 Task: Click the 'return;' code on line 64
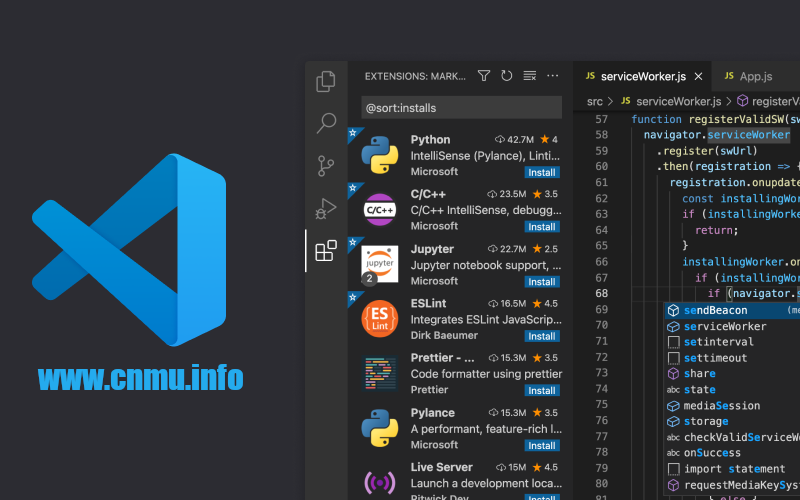716,230
